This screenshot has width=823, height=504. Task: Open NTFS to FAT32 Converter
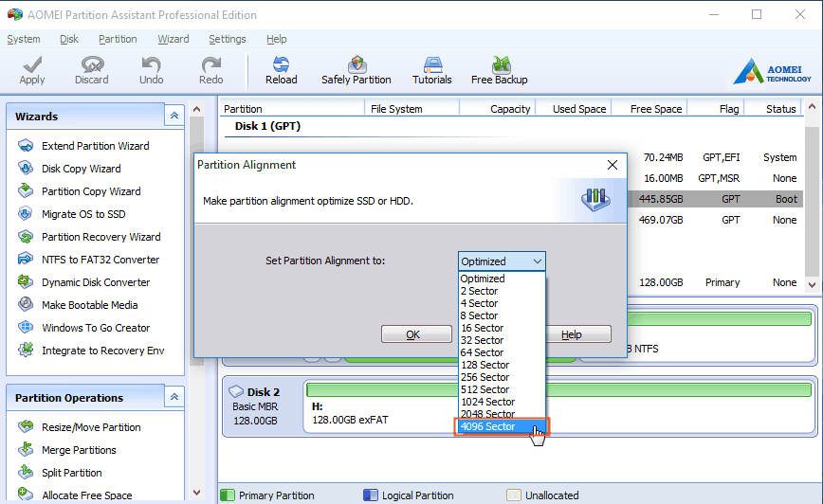tap(101, 260)
